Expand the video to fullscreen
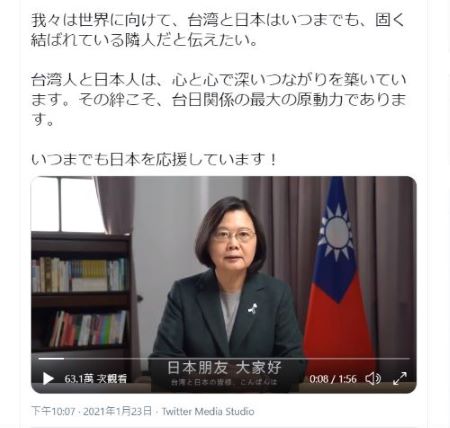This screenshot has width=450, height=428. pos(400,379)
